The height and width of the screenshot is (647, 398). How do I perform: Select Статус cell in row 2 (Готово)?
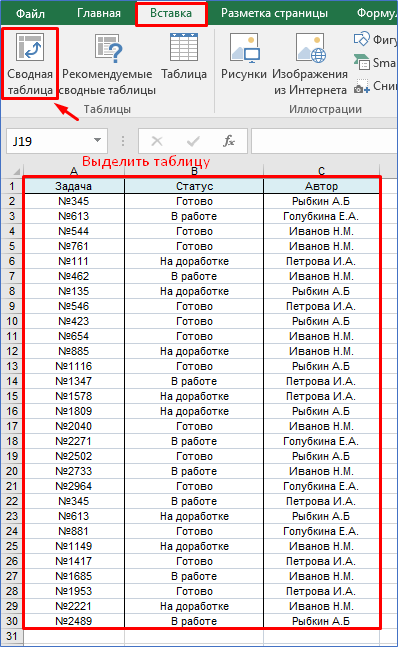tap(194, 201)
